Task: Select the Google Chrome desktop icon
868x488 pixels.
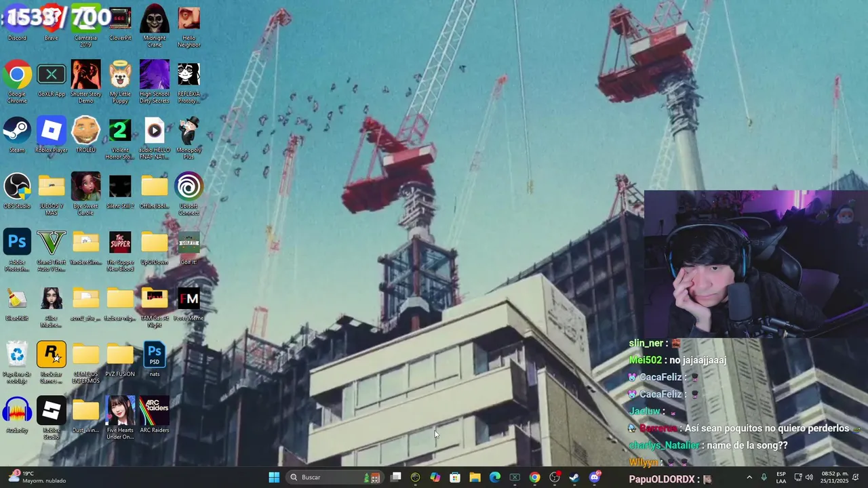Action: pyautogui.click(x=17, y=82)
